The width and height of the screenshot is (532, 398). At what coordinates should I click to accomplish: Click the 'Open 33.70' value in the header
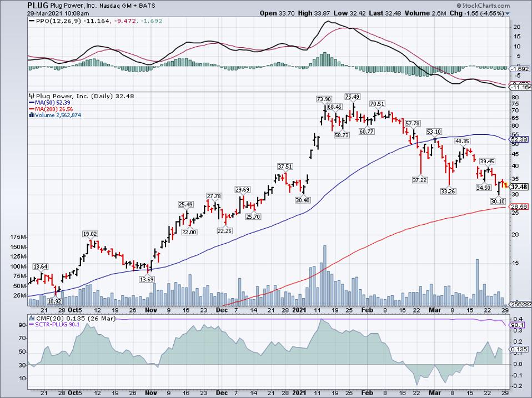click(278, 13)
